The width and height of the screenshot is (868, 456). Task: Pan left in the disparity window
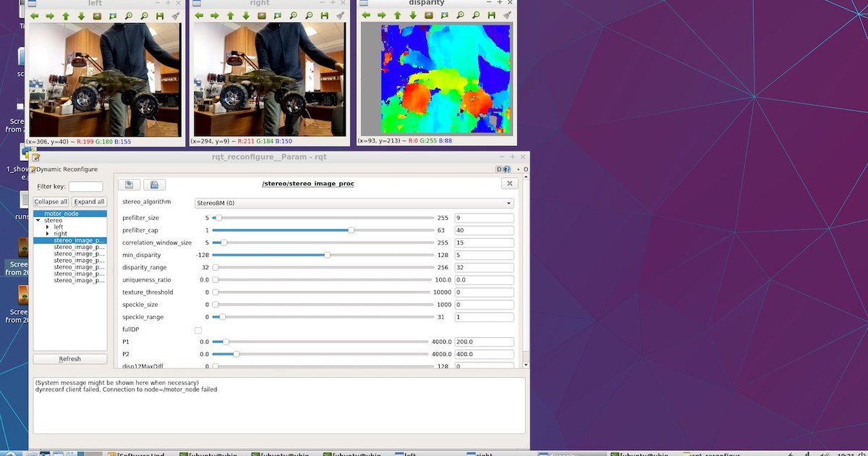[366, 15]
